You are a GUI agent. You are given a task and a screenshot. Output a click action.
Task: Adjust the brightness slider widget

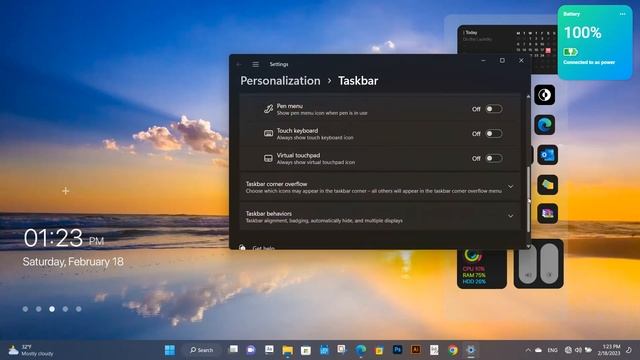tap(549, 263)
